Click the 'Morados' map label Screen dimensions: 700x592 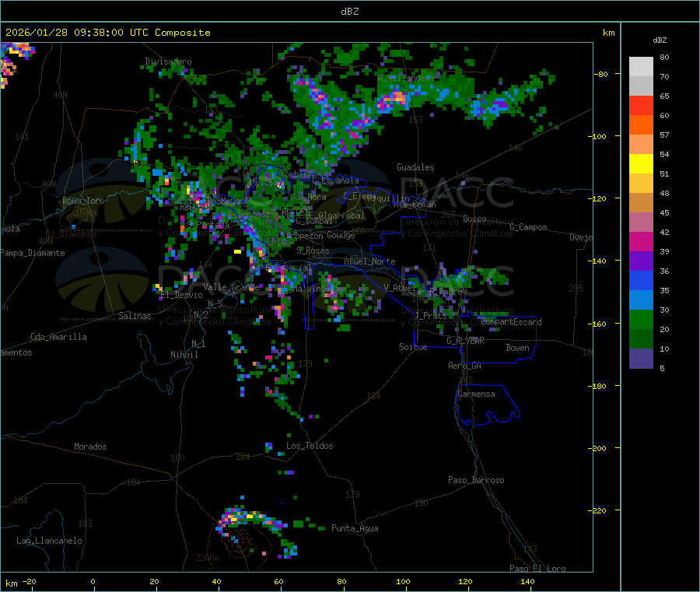tap(90, 447)
